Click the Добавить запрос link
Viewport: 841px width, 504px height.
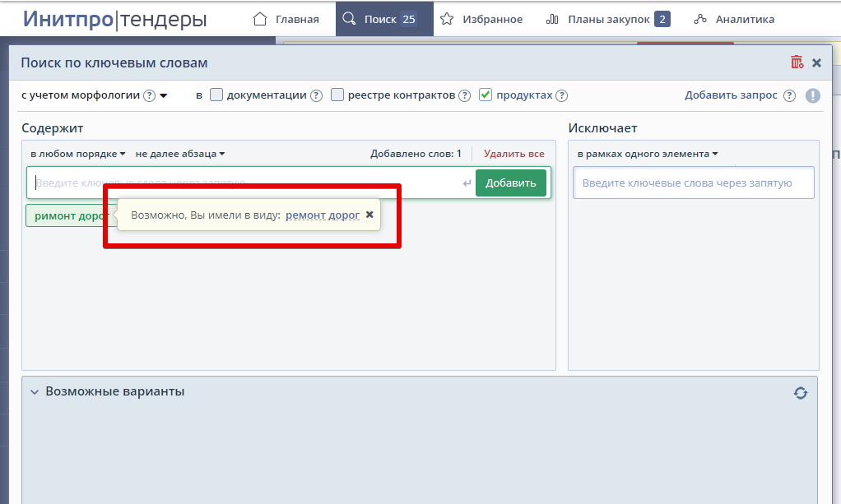point(731,95)
